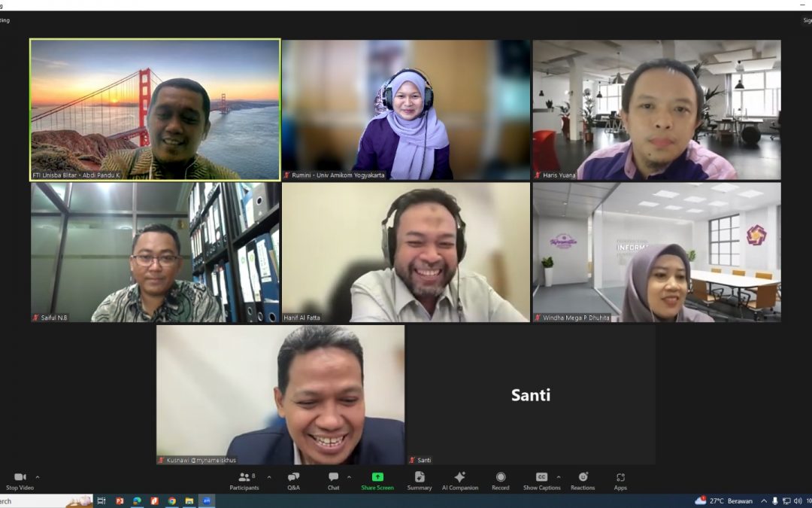The width and height of the screenshot is (812, 508).
Task: Open the Chat window
Action: (x=333, y=479)
